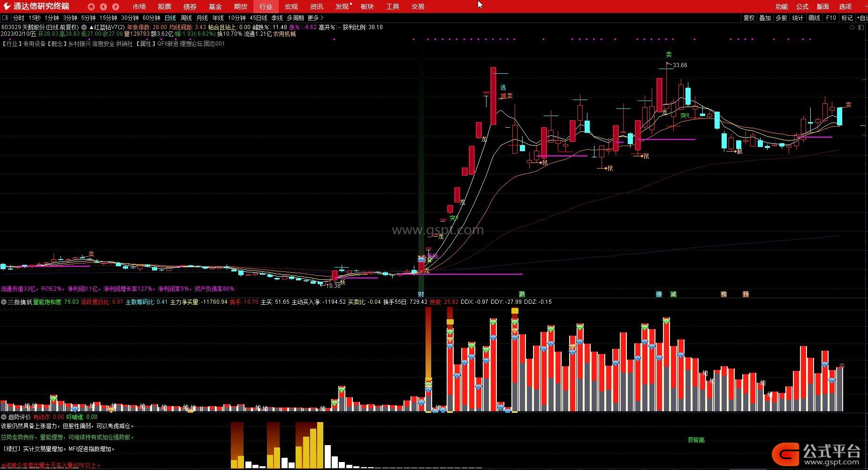This screenshot has width=868, height=470.
Task: Open the 市场 menu
Action: [x=139, y=7]
